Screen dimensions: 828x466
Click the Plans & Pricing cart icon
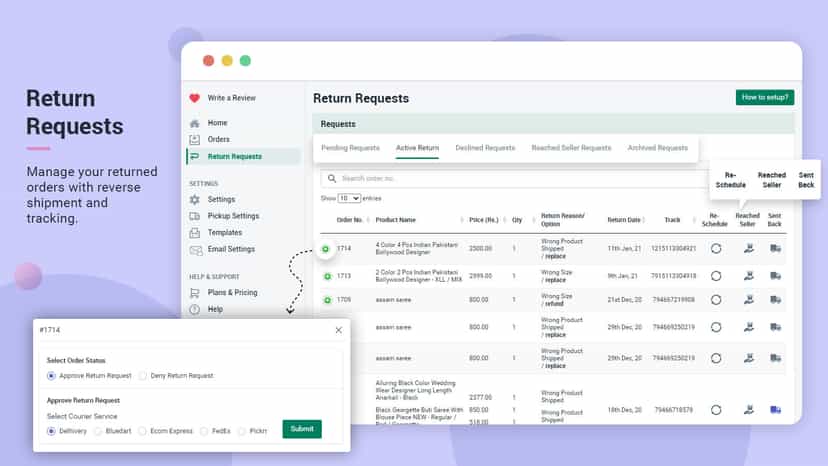194,293
